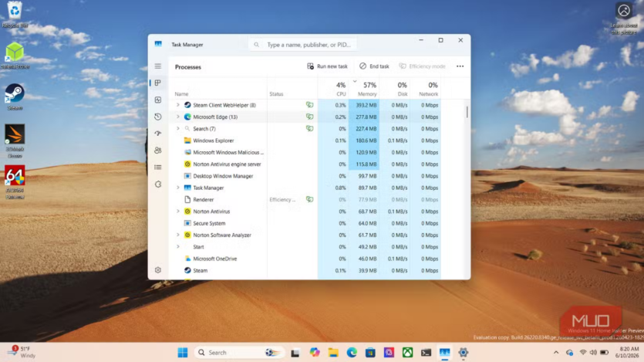The image size is (644, 362).
Task: Open network, volume and battery quick settings
Action: coord(593,353)
